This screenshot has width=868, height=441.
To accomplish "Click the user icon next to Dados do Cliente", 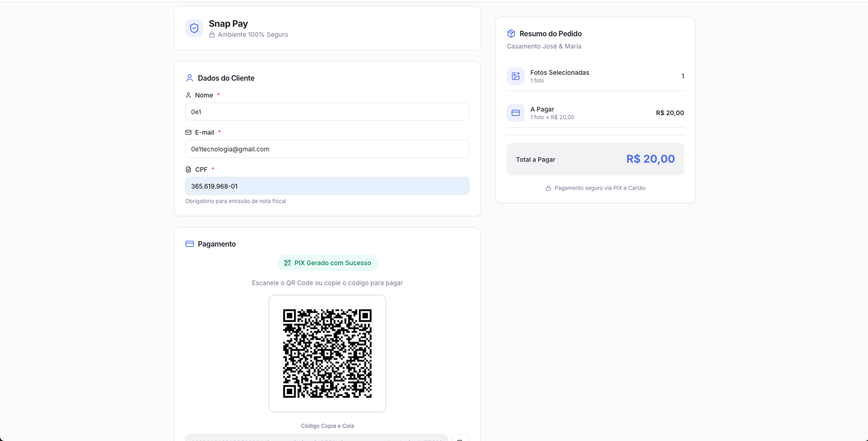I will coord(190,78).
